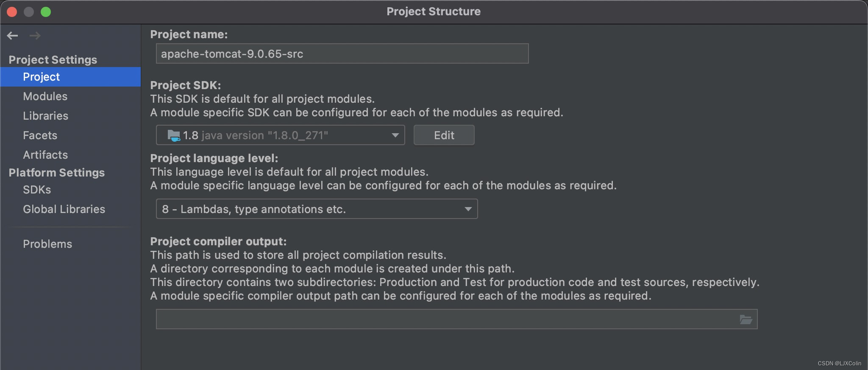
Task: Click the folder browse icon for compiler output
Action: (746, 319)
